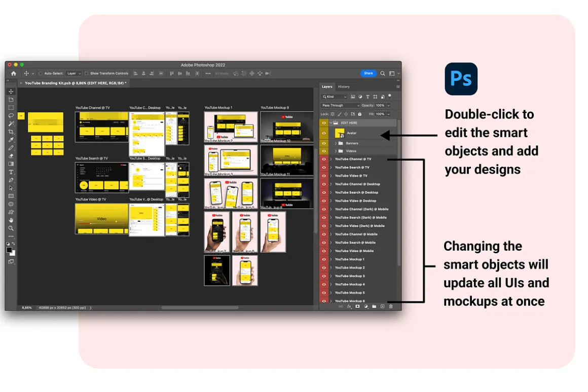Screen dimensions: 588x392
Task: Select the Type tool
Action: pyautogui.click(x=11, y=172)
